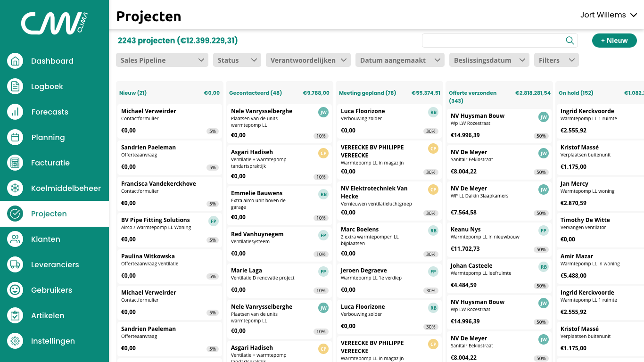Select Gebruikers in the sidebar menu
This screenshot has width=644, height=362.
tap(51, 290)
